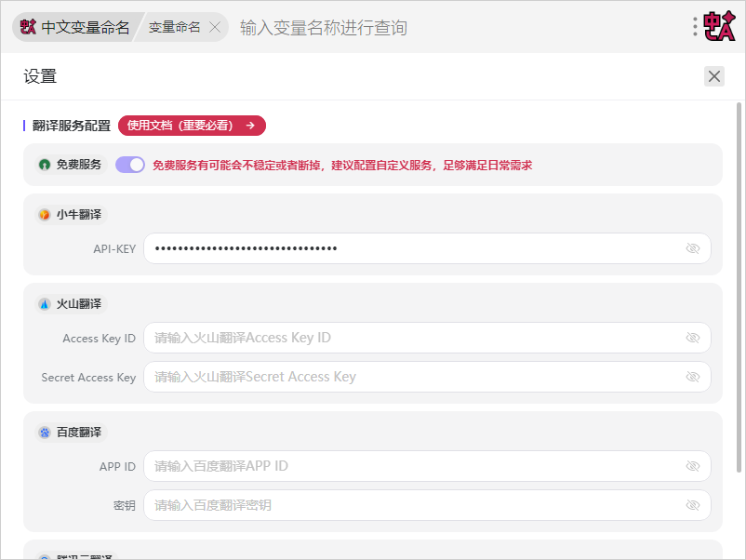Click the 百度翻译 service label

[79, 433]
